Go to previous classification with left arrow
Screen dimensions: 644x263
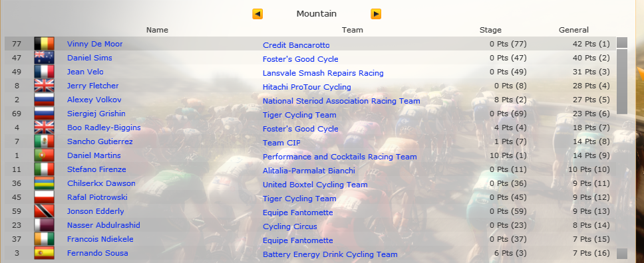tap(257, 14)
